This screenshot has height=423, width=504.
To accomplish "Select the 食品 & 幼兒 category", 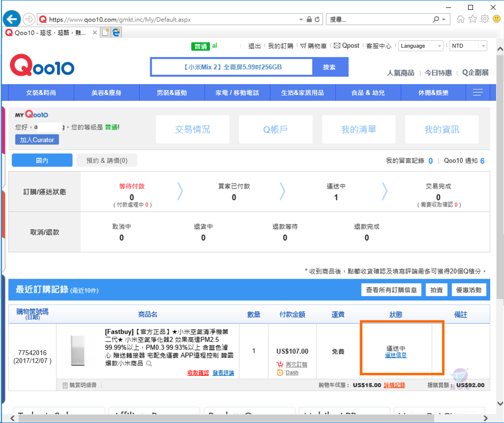I will coord(368,93).
